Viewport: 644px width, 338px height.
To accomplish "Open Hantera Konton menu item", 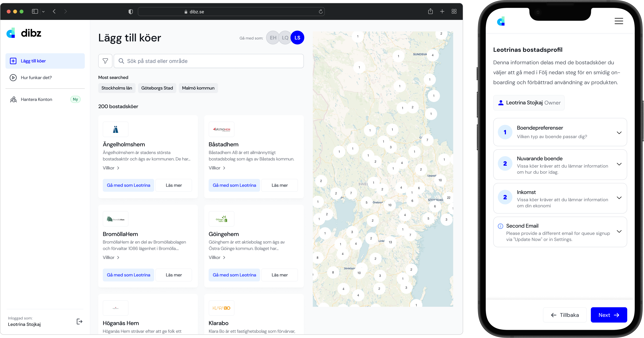I will coord(36,99).
